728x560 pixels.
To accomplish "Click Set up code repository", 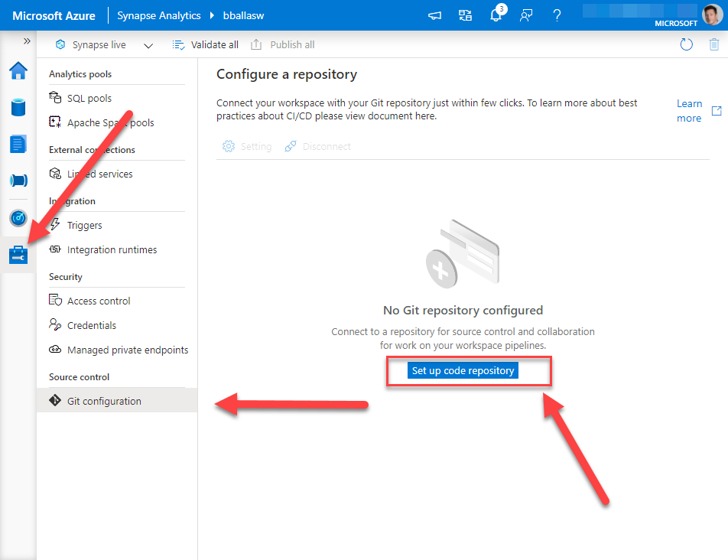I will point(463,370).
